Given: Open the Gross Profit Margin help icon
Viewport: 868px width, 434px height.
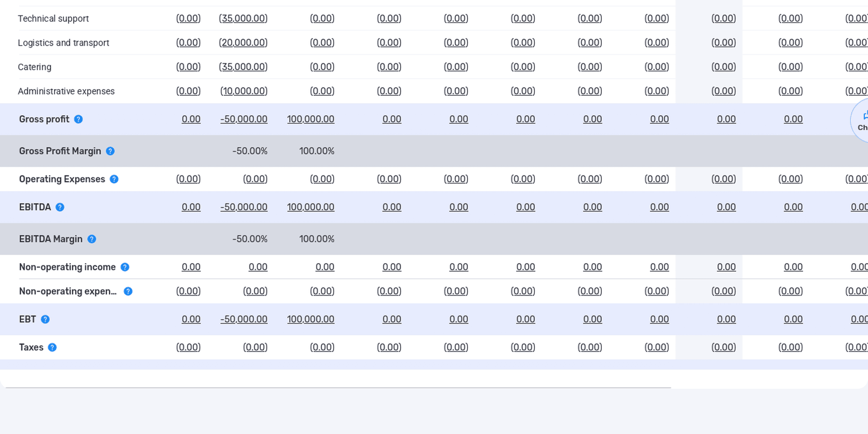Looking at the screenshot, I should (x=110, y=151).
